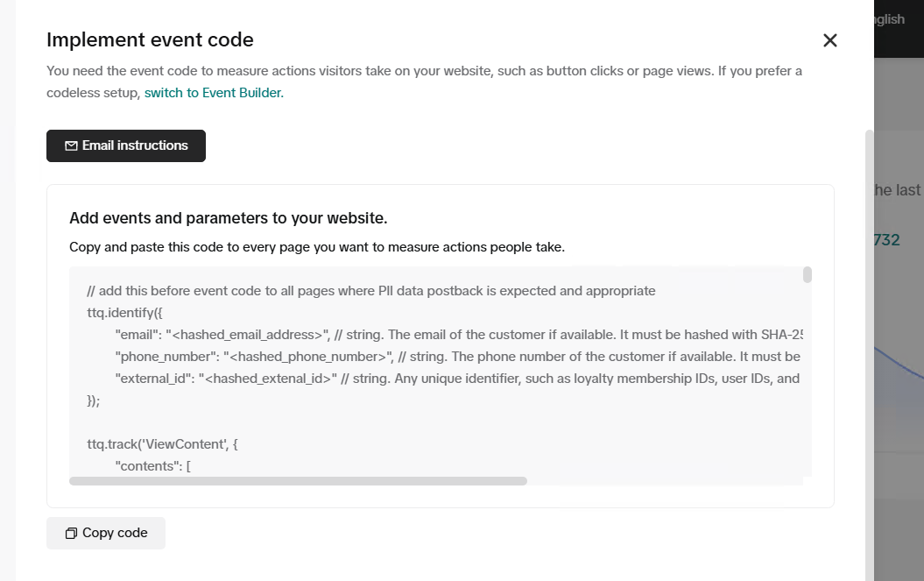
Task: Click the PII data postback comment line
Action: [x=371, y=291]
